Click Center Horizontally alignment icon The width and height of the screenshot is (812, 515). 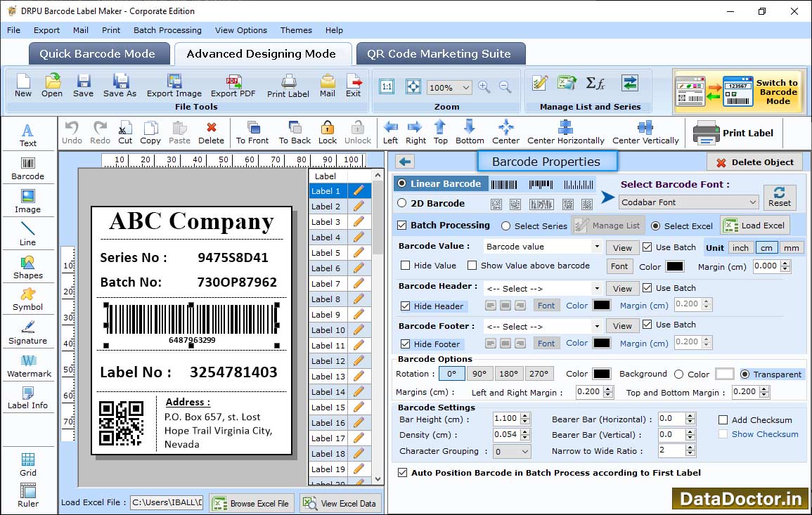coord(565,133)
